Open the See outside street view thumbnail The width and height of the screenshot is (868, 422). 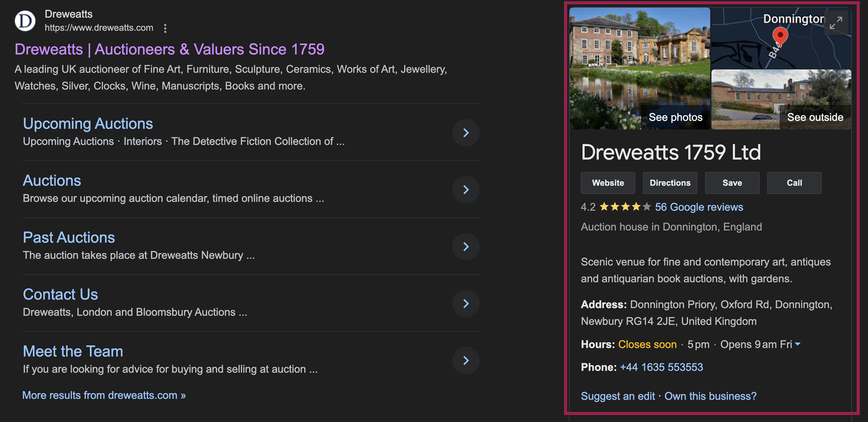[781, 100]
